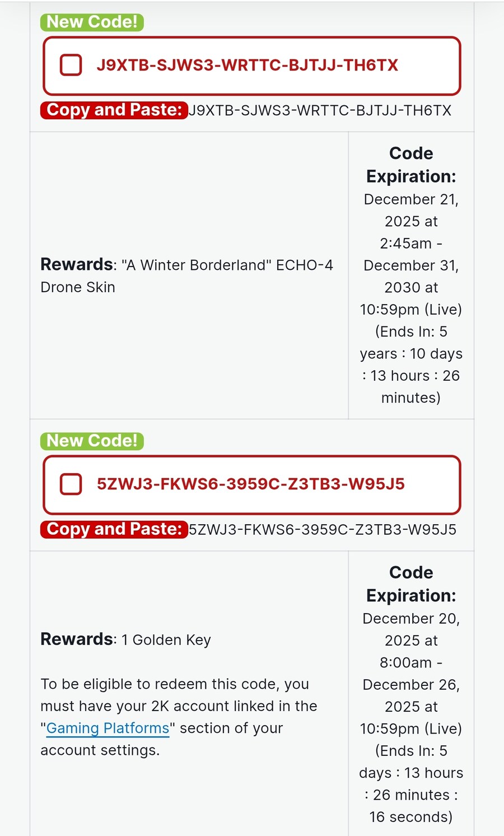Viewport: 504px width, 836px height.
Task: Click the bold red J9XTB-SJWS3 code text
Action: [247, 65]
